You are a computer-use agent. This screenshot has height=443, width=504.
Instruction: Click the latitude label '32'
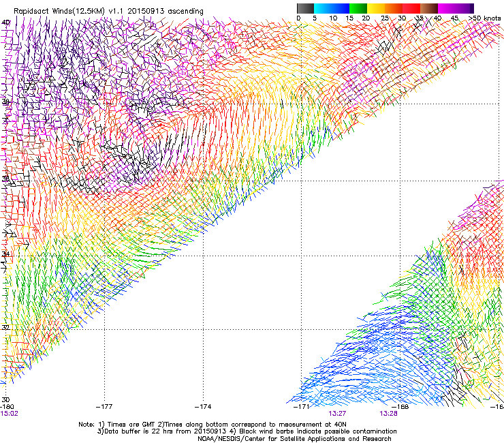5,328
